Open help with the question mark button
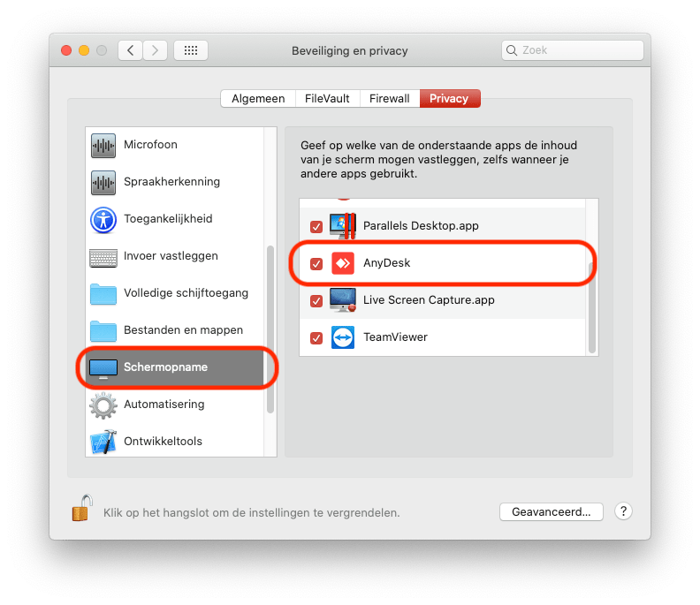The image size is (700, 605). pyautogui.click(x=623, y=511)
